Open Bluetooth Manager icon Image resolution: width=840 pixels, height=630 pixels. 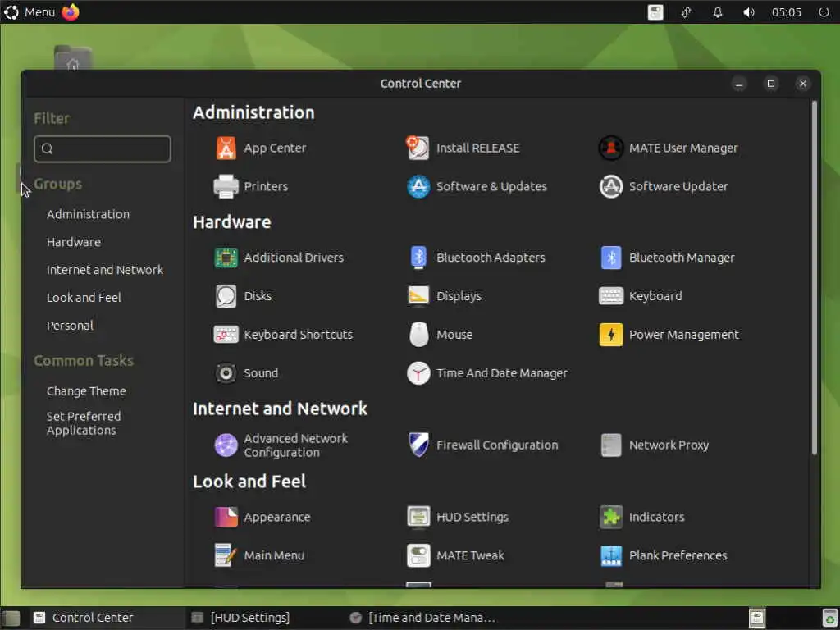coord(610,258)
